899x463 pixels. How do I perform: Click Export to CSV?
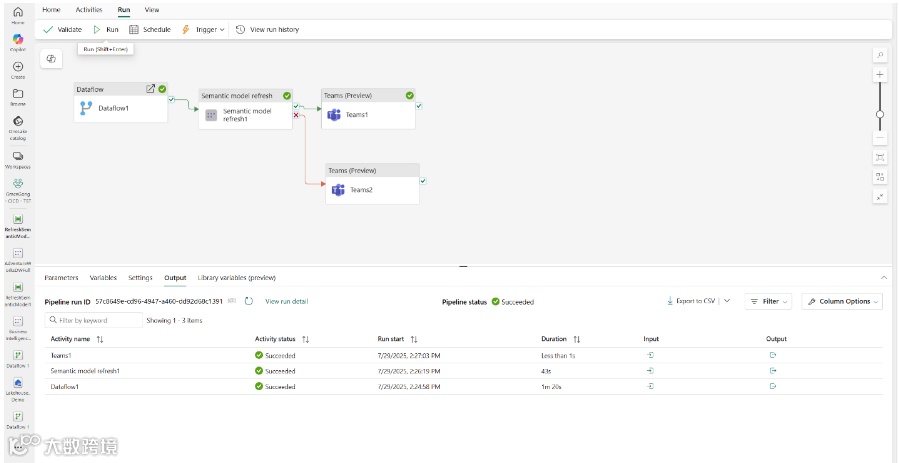click(691, 301)
